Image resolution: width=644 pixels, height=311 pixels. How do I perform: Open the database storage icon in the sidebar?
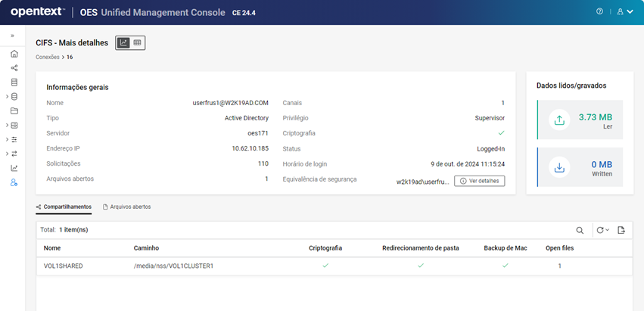coord(14,97)
